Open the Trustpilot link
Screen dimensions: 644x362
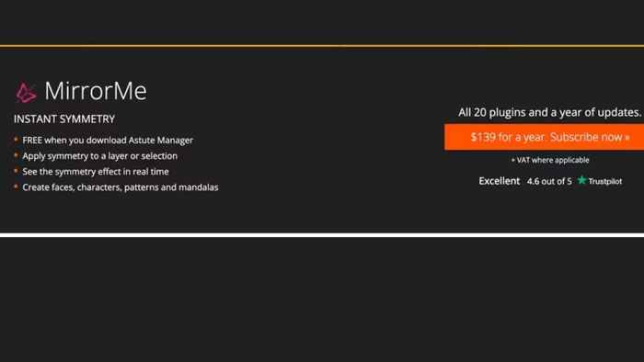click(x=605, y=181)
